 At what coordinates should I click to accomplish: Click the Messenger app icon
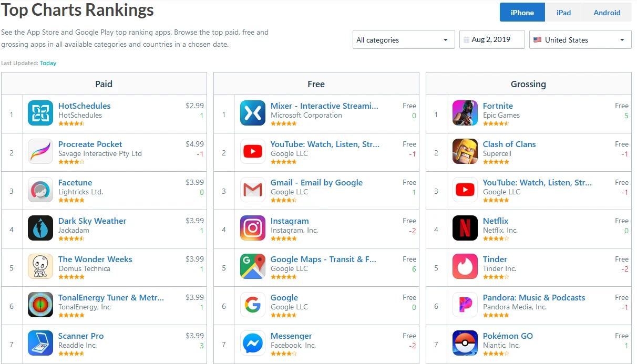pyautogui.click(x=253, y=344)
